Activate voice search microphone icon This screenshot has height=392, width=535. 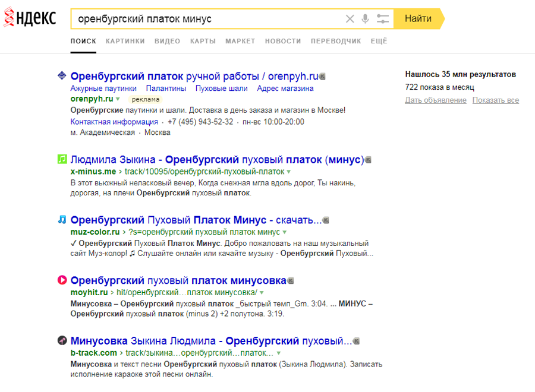365,19
